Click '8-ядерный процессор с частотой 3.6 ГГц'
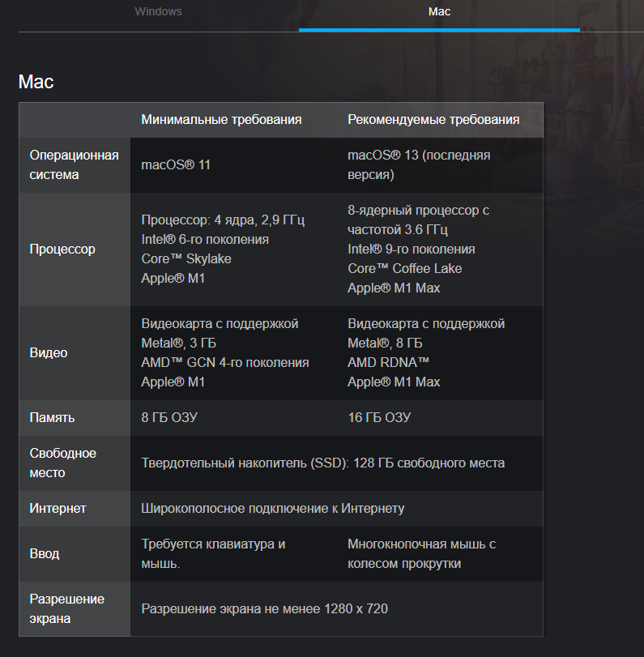 pyautogui.click(x=418, y=220)
